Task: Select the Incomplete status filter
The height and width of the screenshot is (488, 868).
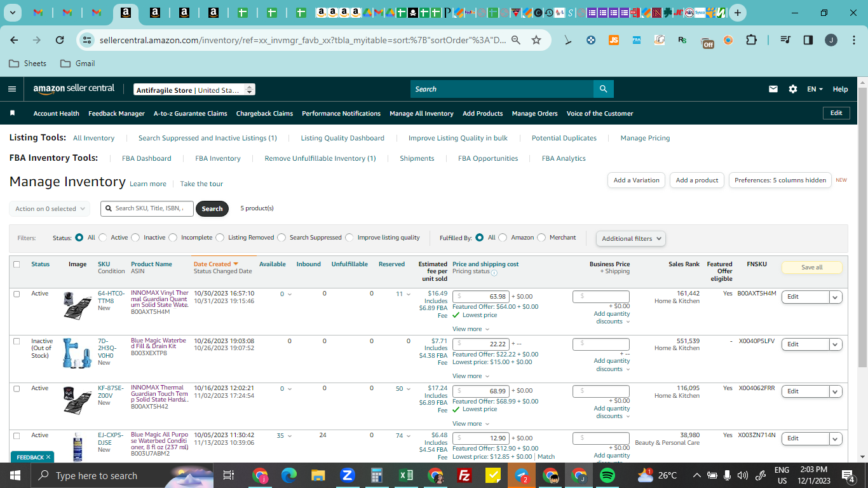Action: [x=173, y=238]
